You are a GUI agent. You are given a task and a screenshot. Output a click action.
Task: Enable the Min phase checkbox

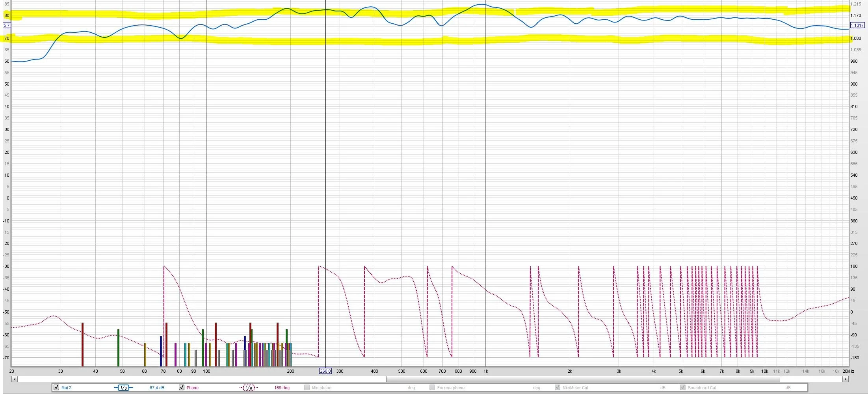tap(307, 387)
